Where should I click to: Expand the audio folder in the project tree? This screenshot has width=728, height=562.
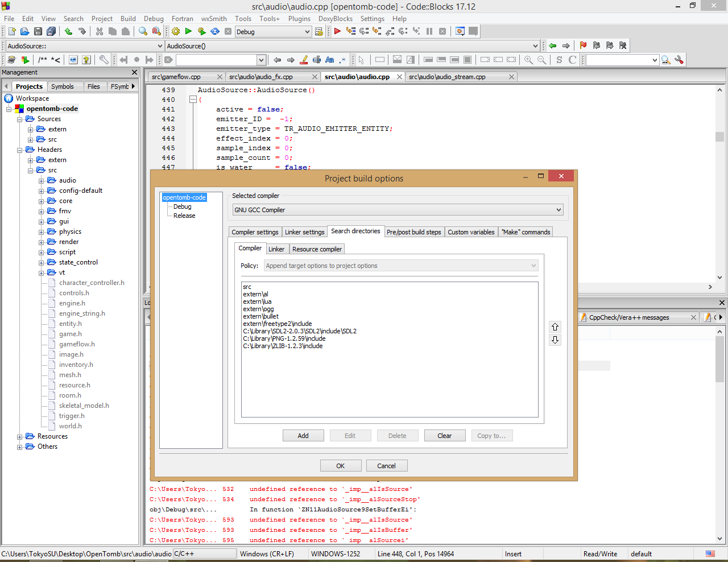(x=40, y=181)
